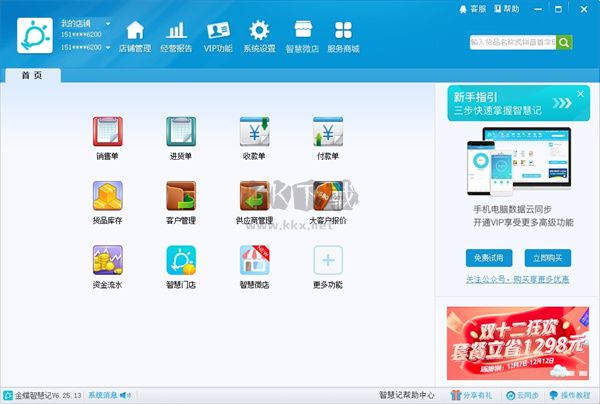Expand the lower 151****6200 account dropdown

coord(108,47)
